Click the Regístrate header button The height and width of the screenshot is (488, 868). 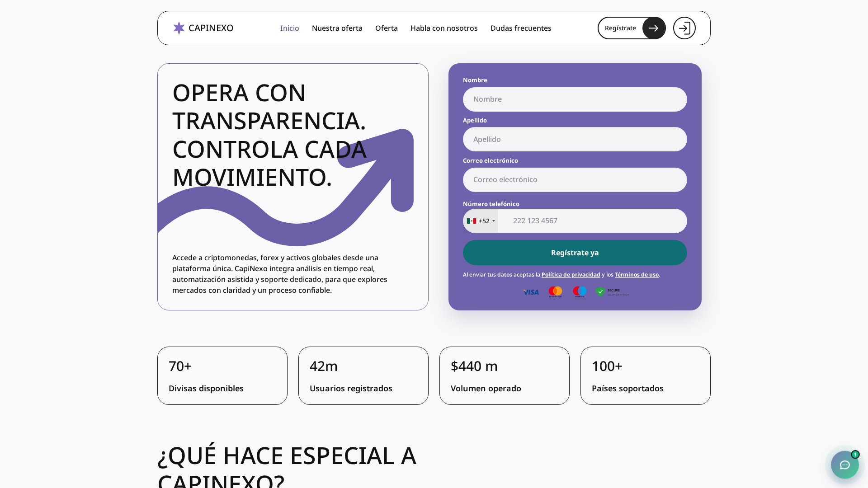(632, 28)
